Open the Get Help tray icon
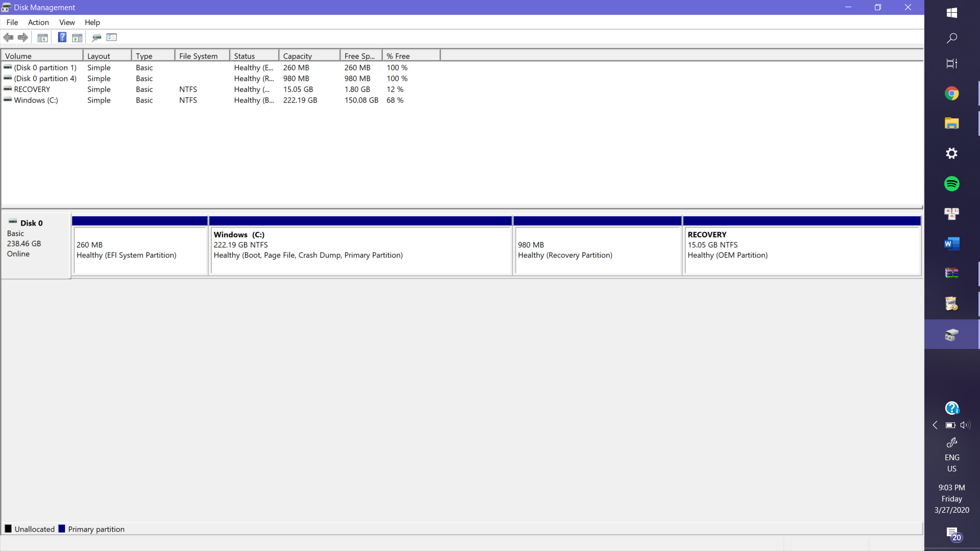This screenshot has height=551, width=980. click(952, 408)
